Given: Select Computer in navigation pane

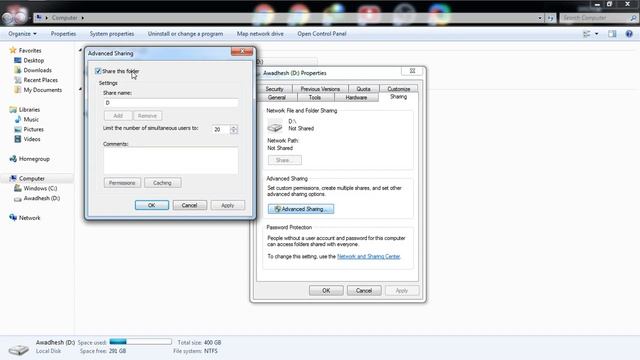Looking at the screenshot, I should click(32, 178).
